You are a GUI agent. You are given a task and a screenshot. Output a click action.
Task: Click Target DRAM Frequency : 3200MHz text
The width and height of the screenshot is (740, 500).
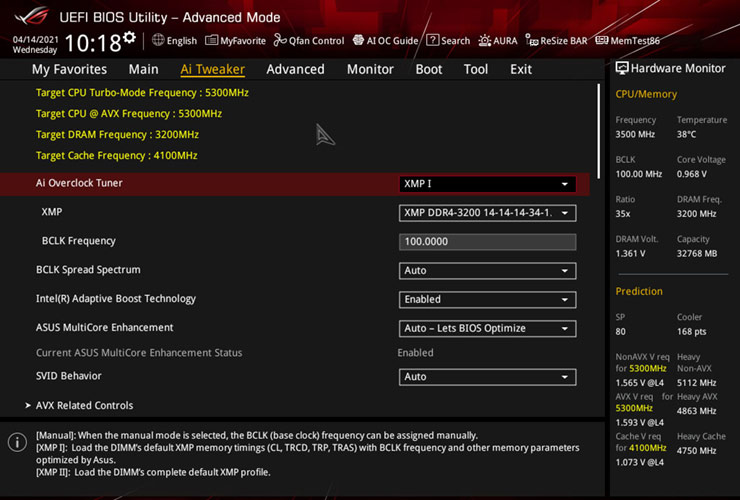(117, 135)
